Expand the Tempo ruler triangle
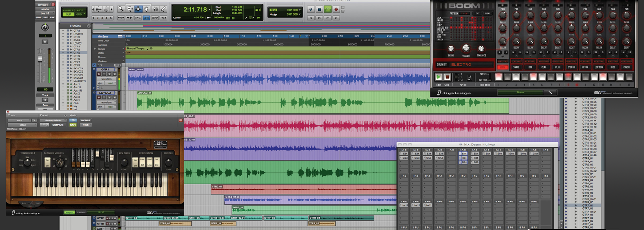This screenshot has width=644, height=230. 95,48
